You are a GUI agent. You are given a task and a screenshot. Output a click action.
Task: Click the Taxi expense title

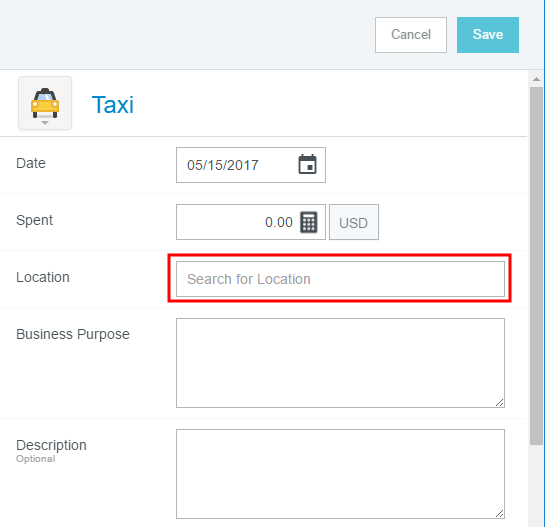coord(113,105)
